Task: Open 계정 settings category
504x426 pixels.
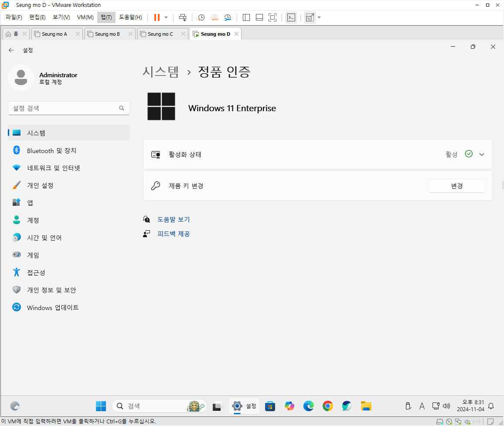Action: (x=69, y=220)
